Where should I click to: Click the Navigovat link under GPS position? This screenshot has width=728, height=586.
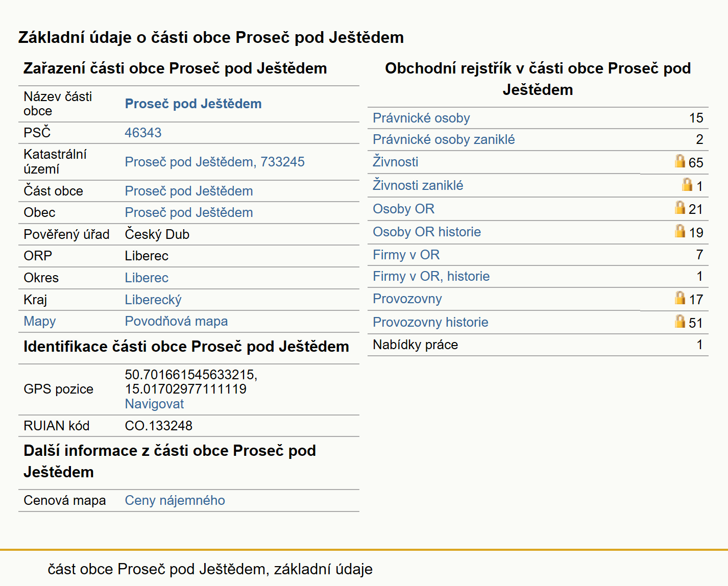point(154,404)
